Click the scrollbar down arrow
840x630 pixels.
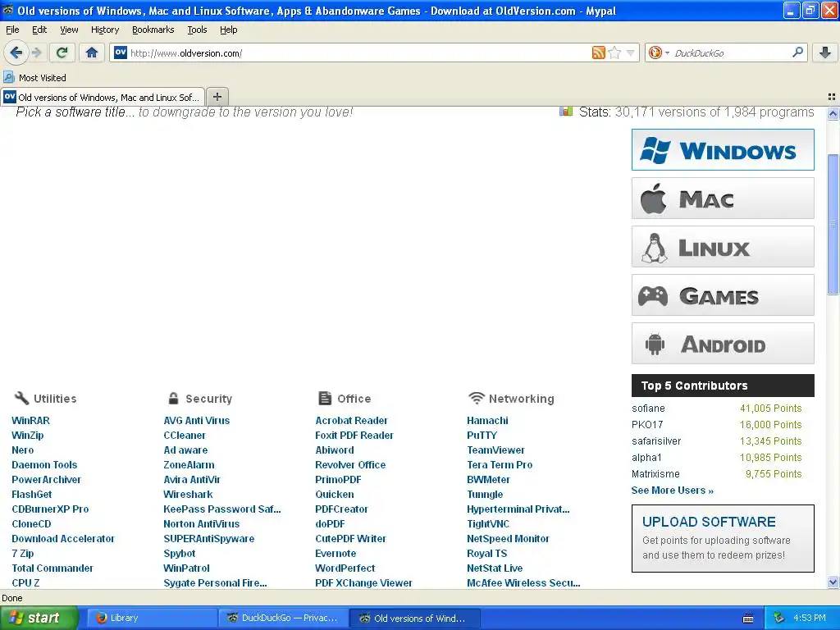click(833, 582)
